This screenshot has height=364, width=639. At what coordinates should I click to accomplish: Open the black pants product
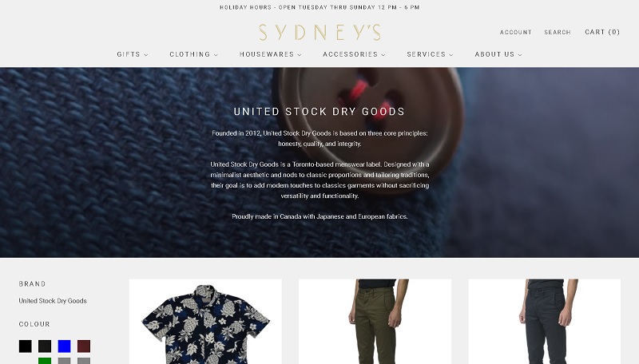tap(545, 322)
